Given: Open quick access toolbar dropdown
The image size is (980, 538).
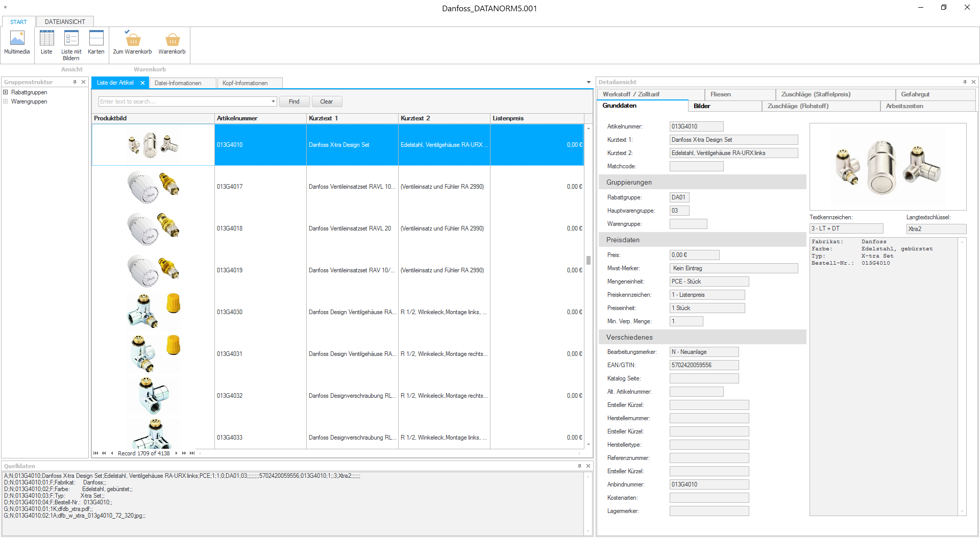Looking at the screenshot, I should [5, 8].
